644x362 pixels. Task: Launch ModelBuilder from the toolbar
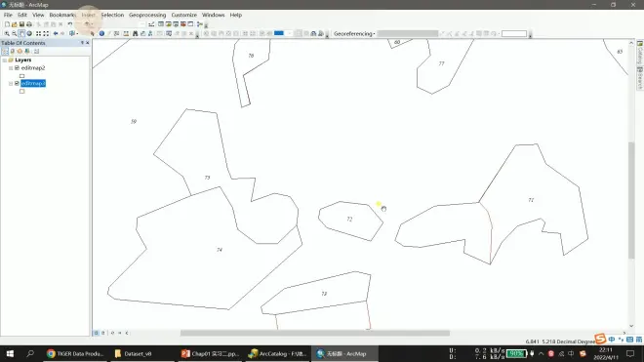200,24
